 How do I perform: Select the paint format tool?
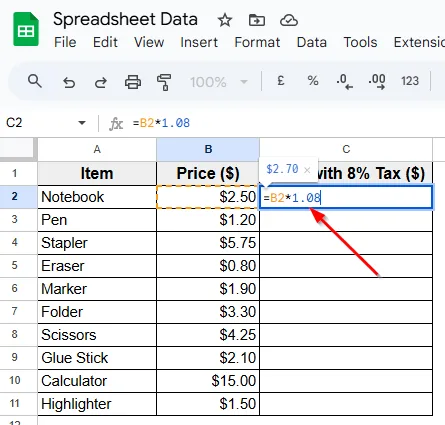pos(164,82)
